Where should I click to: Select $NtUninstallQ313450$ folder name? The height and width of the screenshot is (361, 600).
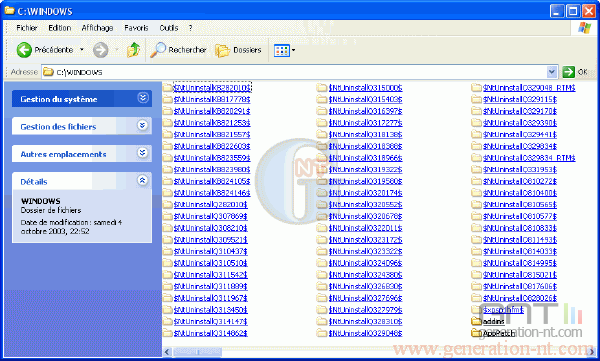210,310
